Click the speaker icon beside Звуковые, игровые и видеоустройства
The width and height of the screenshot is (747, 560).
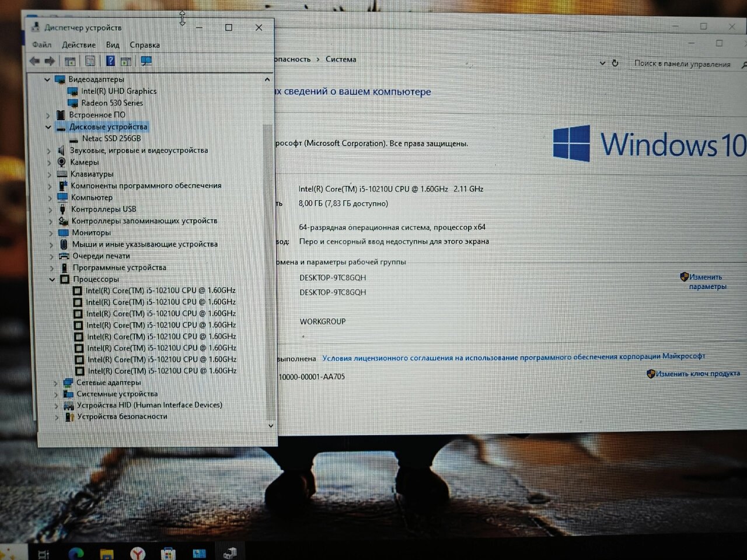[61, 150]
